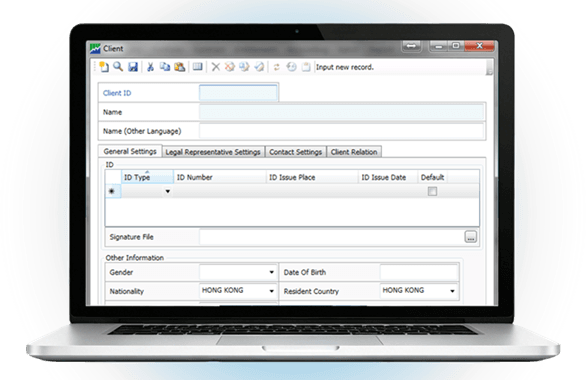Click the blue stacked-pages toolbar icon

244,67
